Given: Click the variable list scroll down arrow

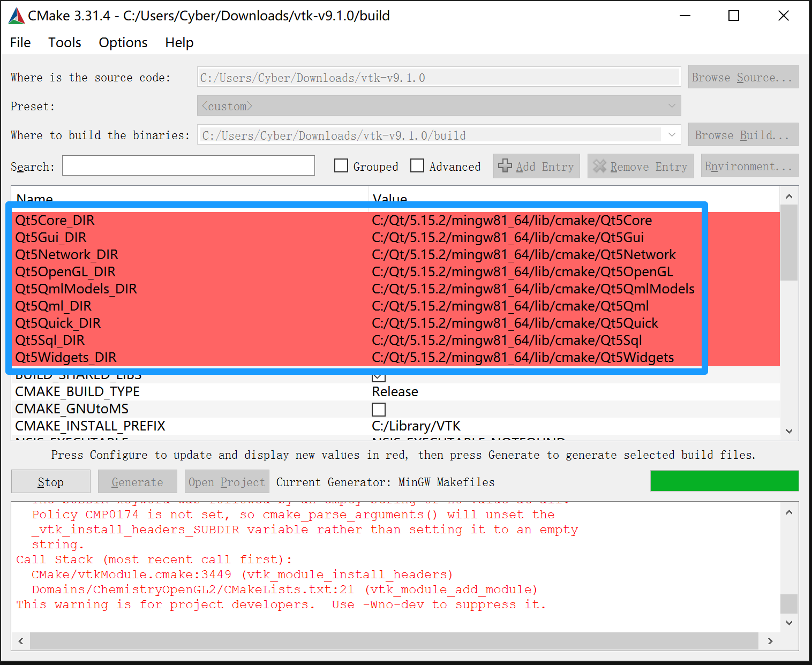Looking at the screenshot, I should 789,431.
